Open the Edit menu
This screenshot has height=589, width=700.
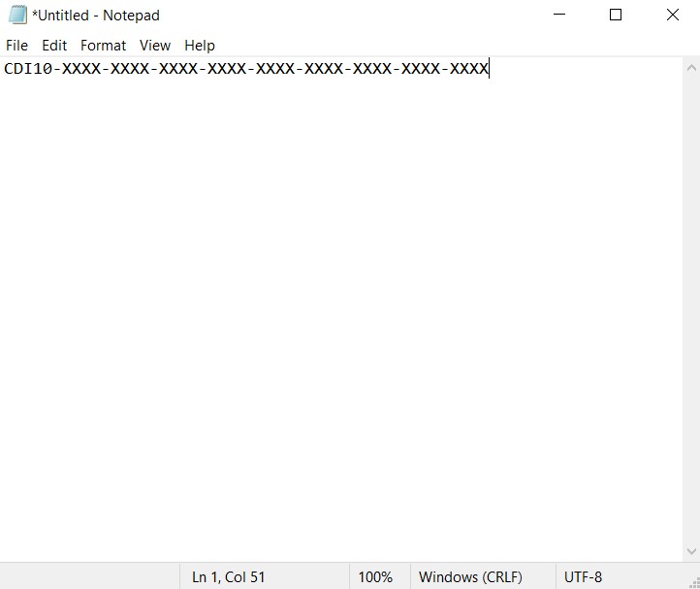coord(54,46)
